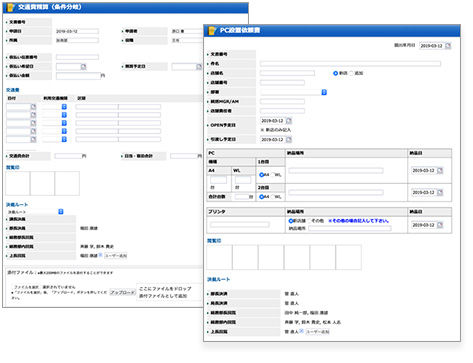Click the 店舗責任者 input field

coord(282,111)
